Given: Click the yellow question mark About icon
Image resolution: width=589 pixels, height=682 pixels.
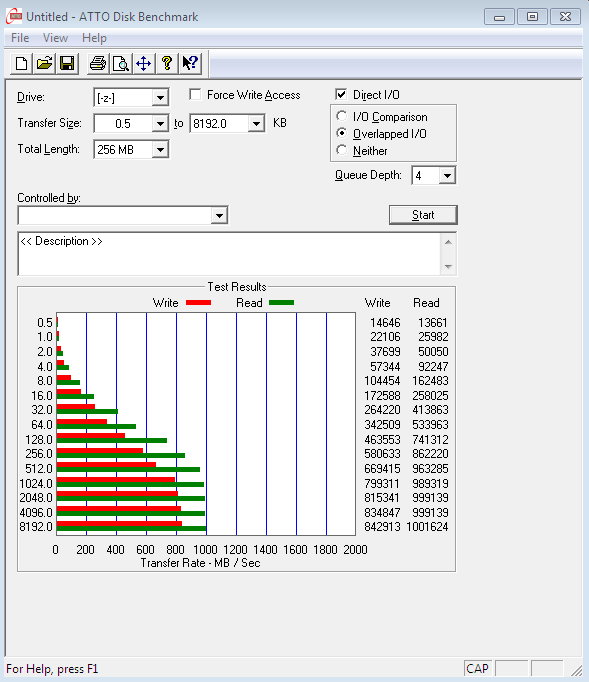Looking at the screenshot, I should [x=167, y=64].
